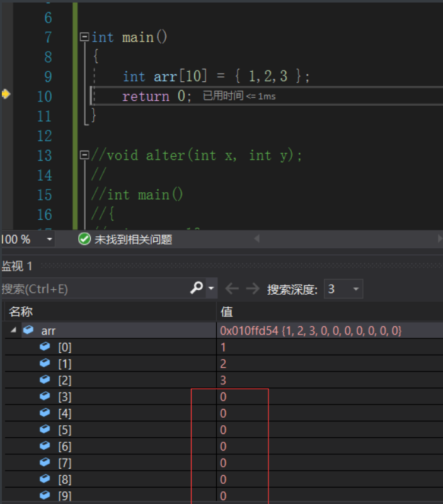The height and width of the screenshot is (504, 443).
Task: Collapse the commented void alter block
Action: tap(84, 155)
